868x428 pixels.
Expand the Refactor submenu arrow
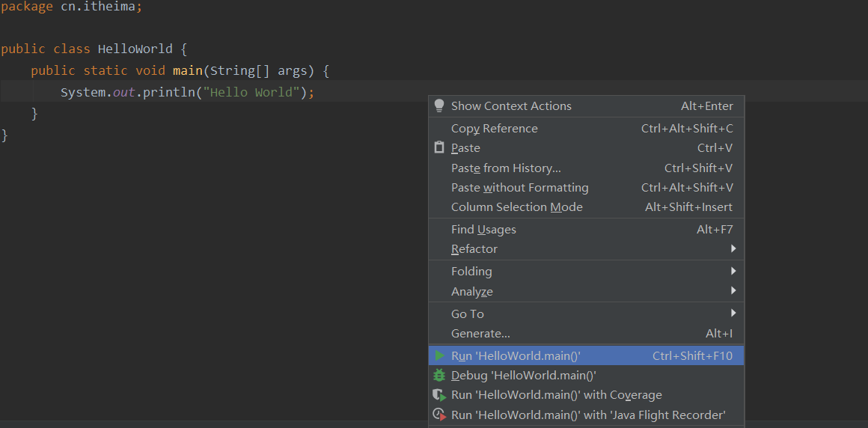733,248
